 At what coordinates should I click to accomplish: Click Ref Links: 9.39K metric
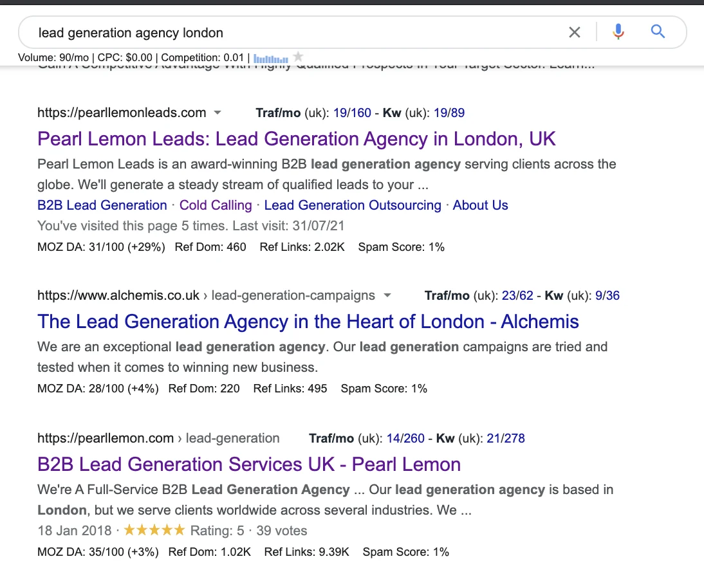click(306, 551)
